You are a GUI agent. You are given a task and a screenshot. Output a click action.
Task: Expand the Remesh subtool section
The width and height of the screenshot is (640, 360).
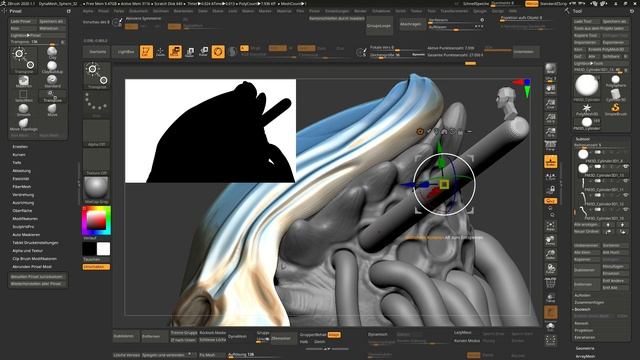[x=582, y=323]
